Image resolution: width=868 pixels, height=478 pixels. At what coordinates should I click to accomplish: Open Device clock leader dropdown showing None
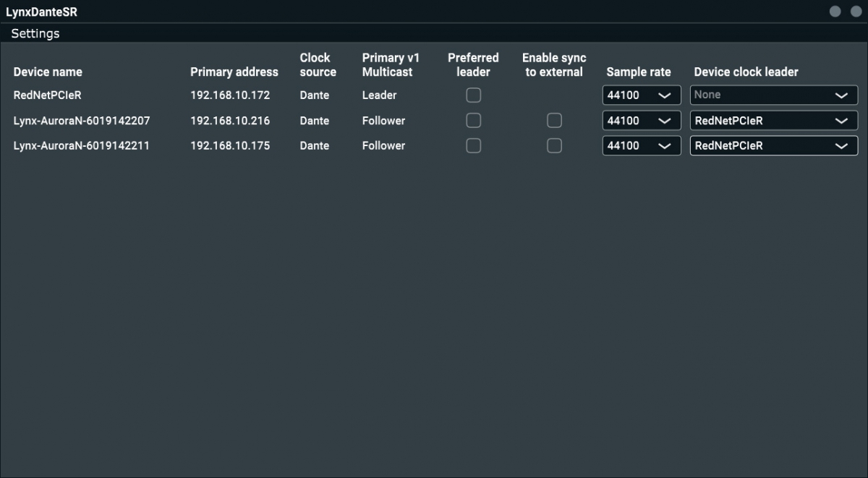click(x=773, y=95)
